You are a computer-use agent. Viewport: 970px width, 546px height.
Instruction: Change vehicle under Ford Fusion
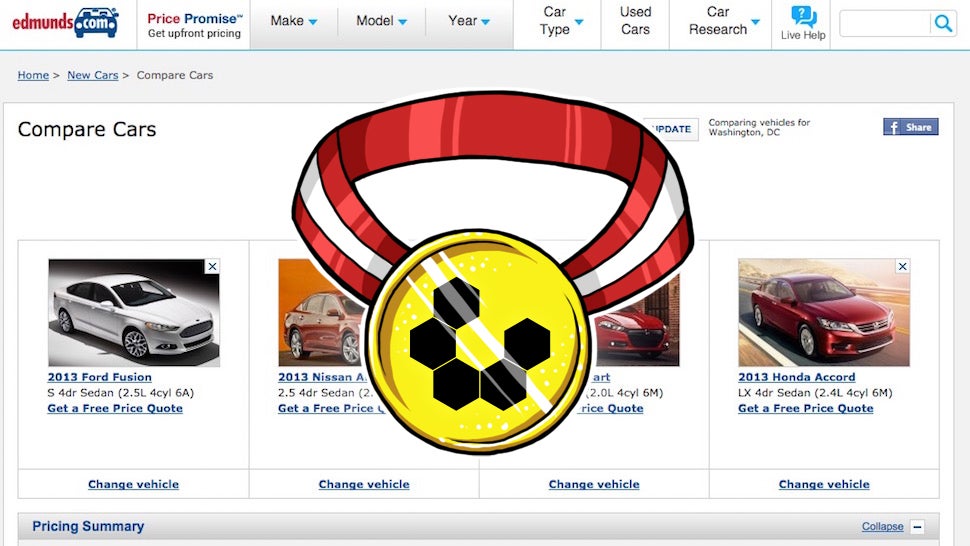(134, 484)
